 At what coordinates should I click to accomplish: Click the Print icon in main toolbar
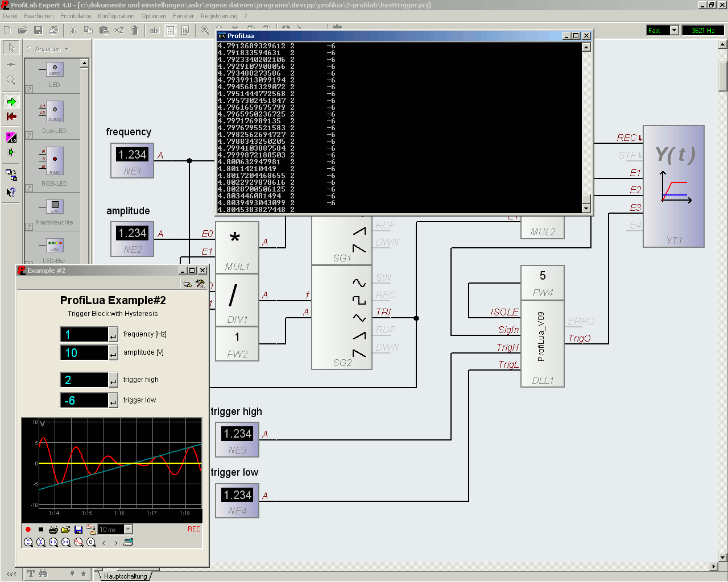pyautogui.click(x=53, y=30)
